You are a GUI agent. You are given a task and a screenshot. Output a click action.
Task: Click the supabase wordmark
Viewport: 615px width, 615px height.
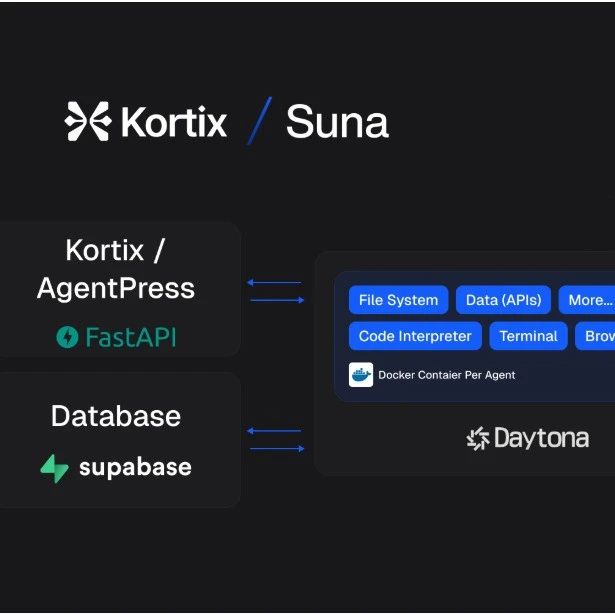coord(135,468)
